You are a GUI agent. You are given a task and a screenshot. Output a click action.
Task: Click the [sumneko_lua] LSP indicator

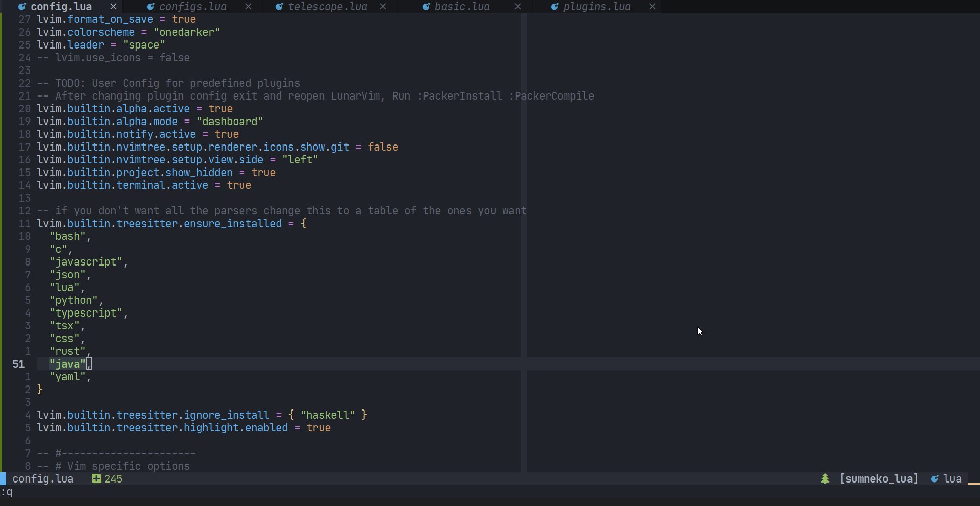pyautogui.click(x=879, y=479)
